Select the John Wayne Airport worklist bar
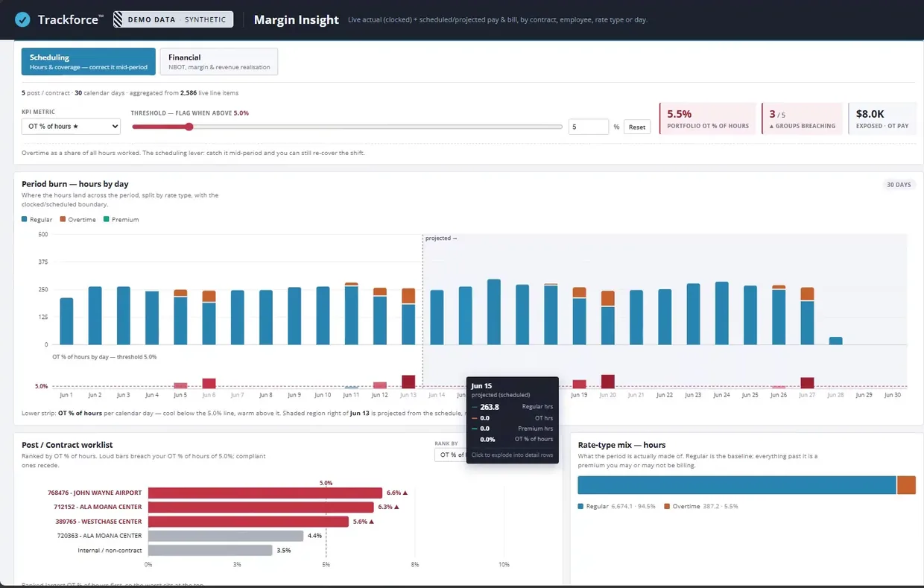Viewport: 924px width, 588px height. [x=265, y=493]
